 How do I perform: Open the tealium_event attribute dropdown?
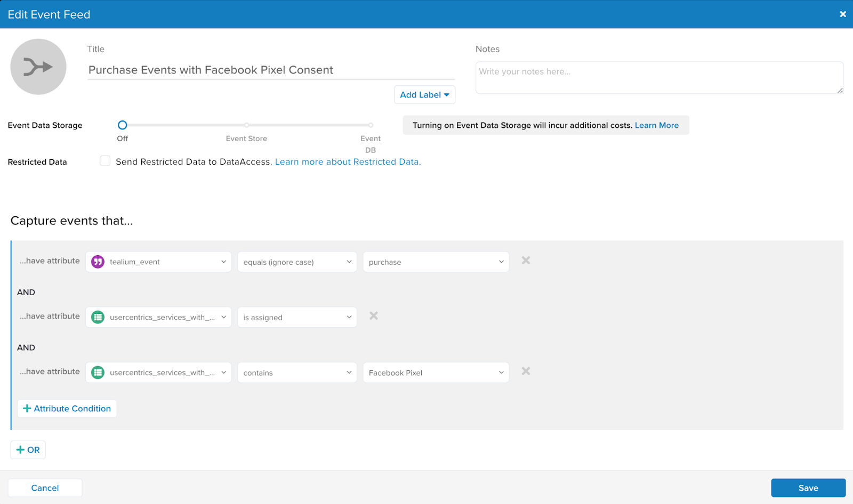coord(158,262)
